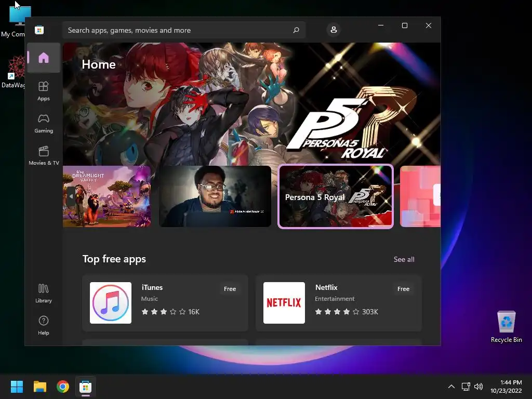Select the Persona 5 Royal carousel thumbnail
Screen dimensions: 532x399
pos(336,196)
